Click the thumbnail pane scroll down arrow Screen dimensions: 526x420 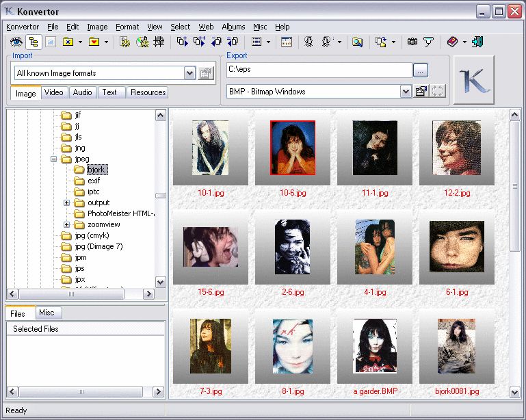[x=515, y=392]
